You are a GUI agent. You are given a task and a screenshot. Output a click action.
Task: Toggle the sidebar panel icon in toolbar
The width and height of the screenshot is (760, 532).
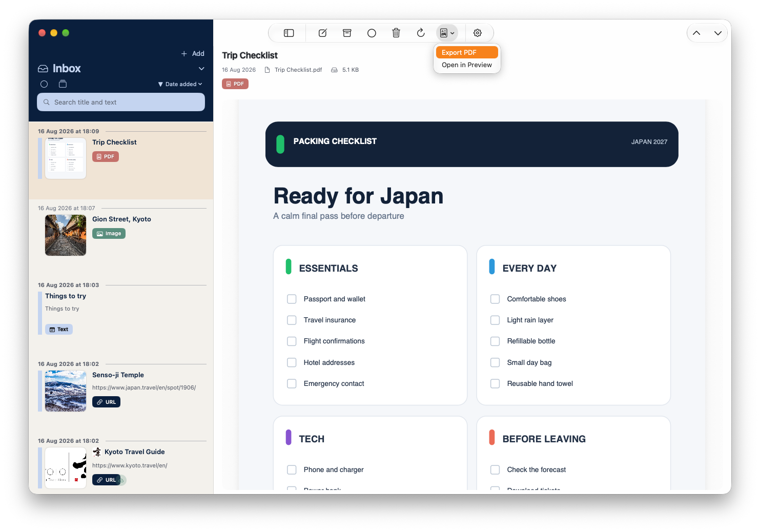pyautogui.click(x=289, y=33)
